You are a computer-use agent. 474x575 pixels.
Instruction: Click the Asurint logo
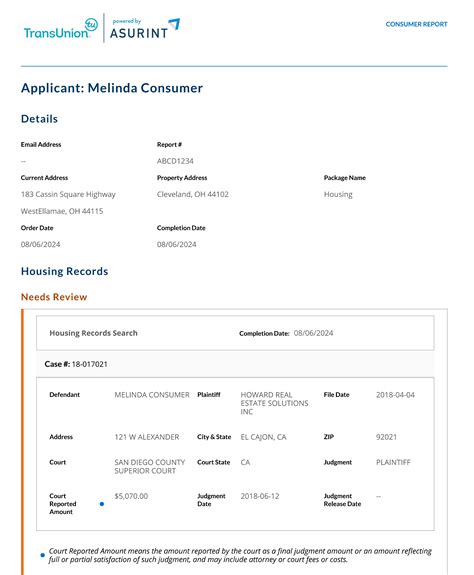click(x=145, y=29)
